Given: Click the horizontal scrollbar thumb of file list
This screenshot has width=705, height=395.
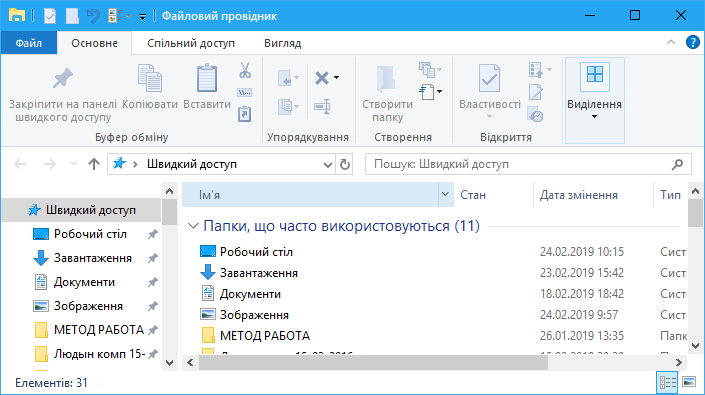Looking at the screenshot, I should pyautogui.click(x=373, y=362).
